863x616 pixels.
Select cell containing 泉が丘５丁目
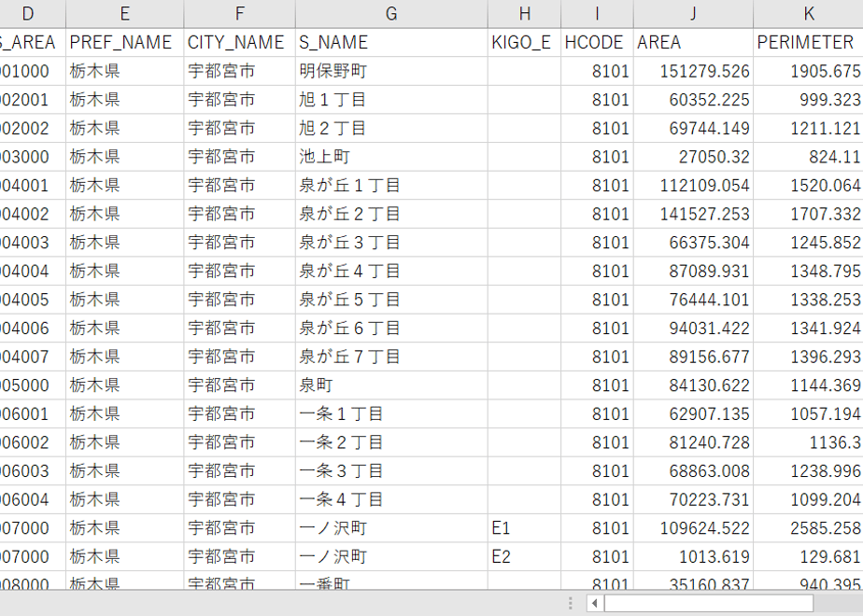[x=391, y=300]
